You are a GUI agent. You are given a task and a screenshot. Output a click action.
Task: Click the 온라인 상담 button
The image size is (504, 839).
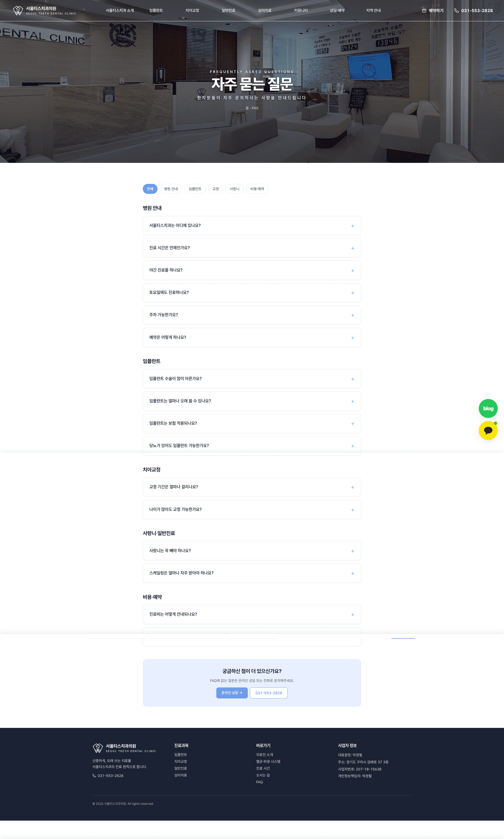pos(232,693)
